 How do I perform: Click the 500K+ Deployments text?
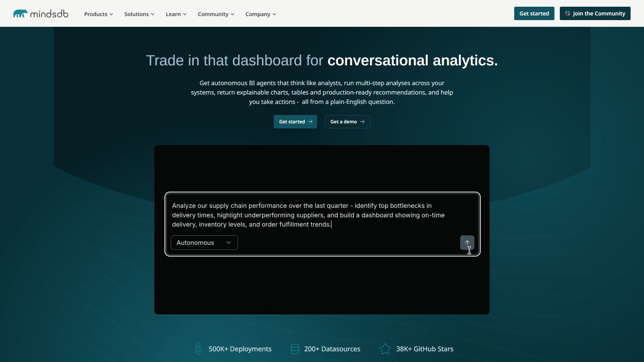click(240, 349)
